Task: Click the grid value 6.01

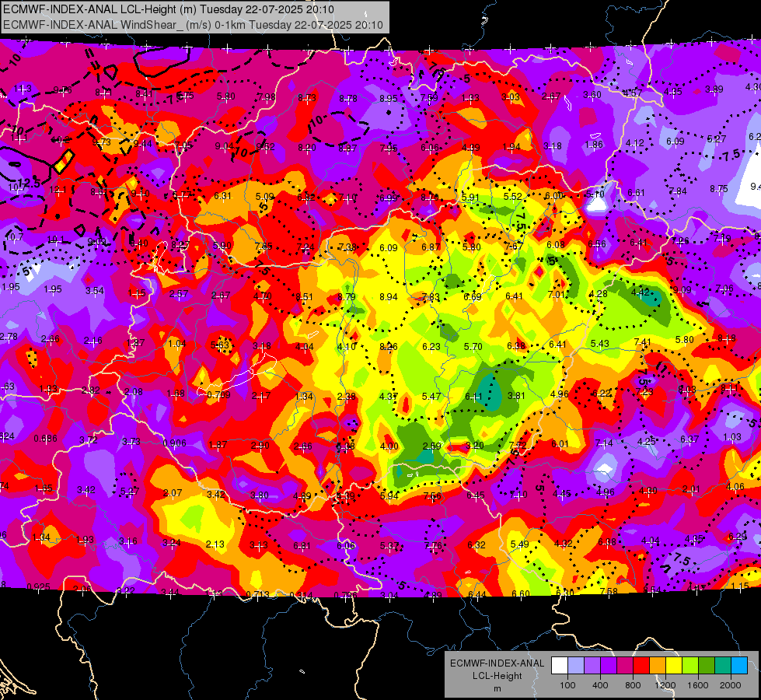Action: point(560,444)
